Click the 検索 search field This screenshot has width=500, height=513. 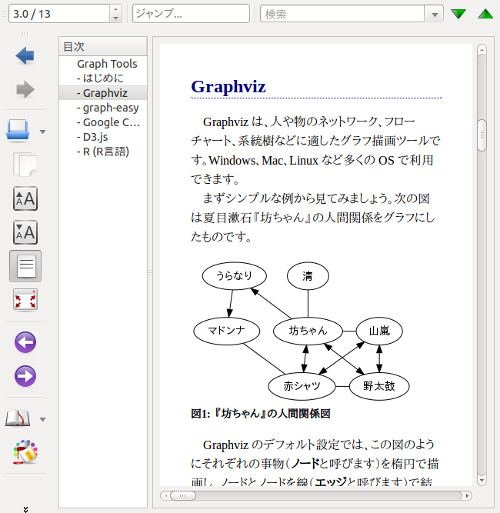(x=342, y=14)
